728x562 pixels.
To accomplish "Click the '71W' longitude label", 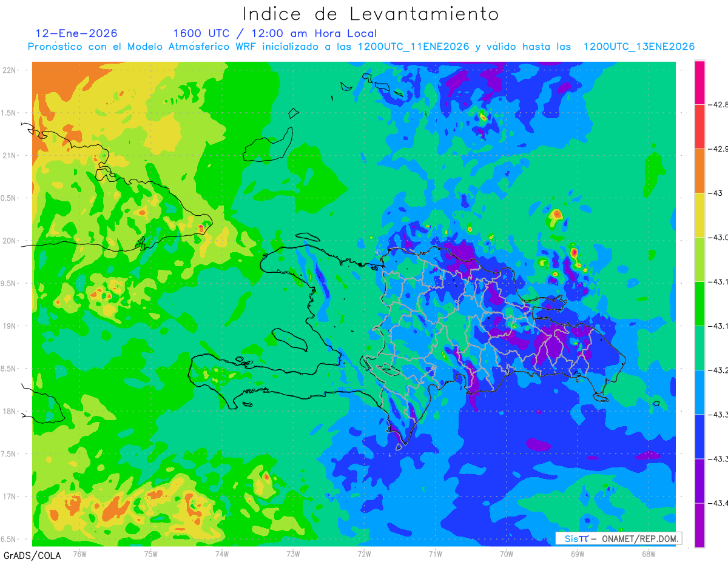I will [435, 554].
